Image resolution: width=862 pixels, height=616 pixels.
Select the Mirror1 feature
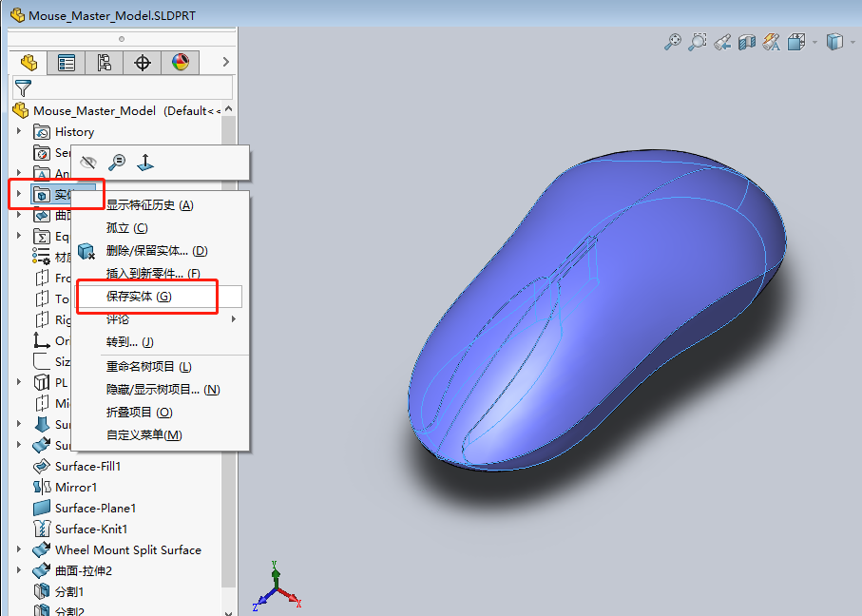[76, 488]
